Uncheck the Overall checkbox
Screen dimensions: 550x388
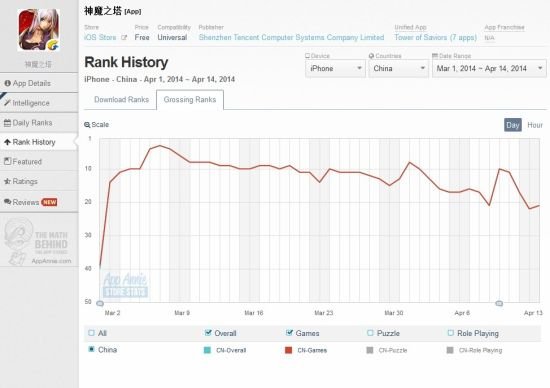click(208, 333)
